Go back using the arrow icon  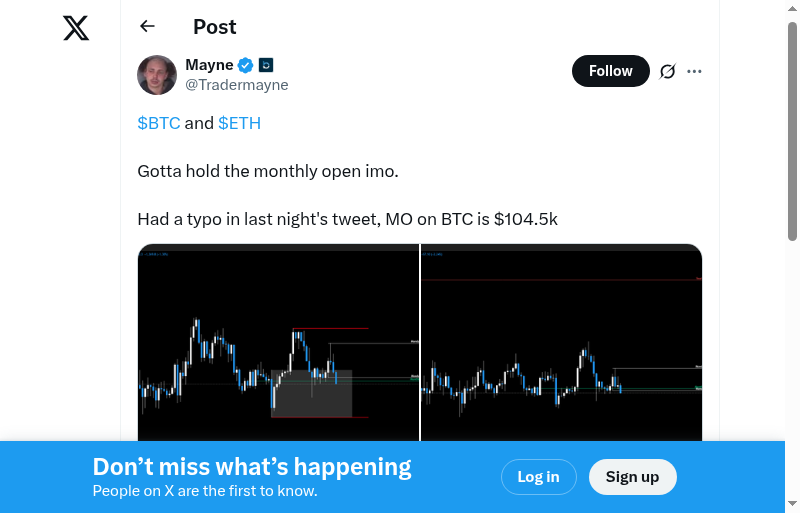tap(148, 27)
